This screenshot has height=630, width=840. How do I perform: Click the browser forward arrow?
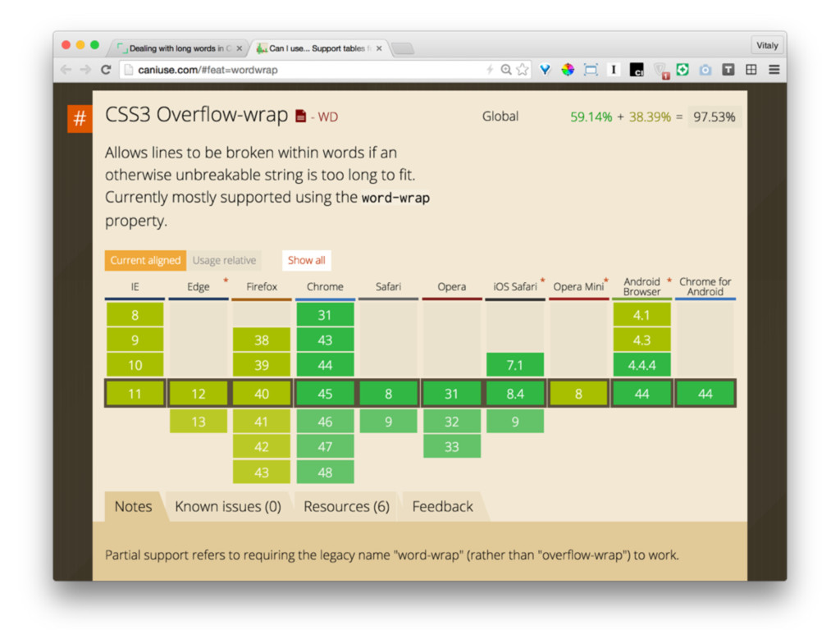point(85,70)
